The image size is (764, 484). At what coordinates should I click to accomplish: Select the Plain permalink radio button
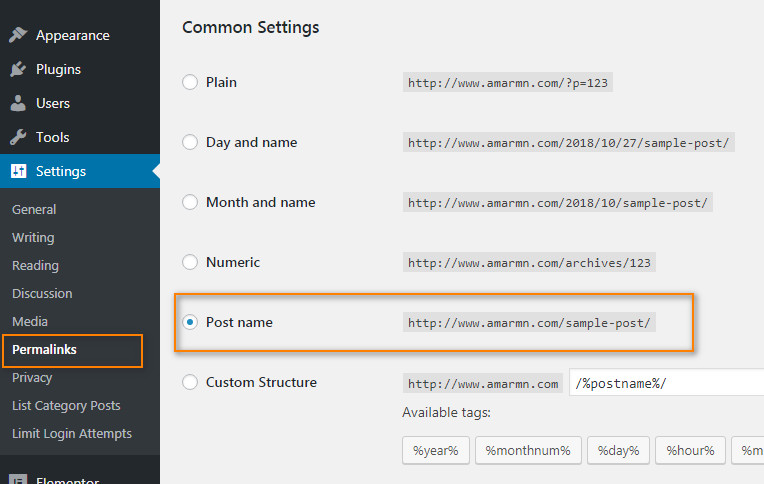[190, 82]
